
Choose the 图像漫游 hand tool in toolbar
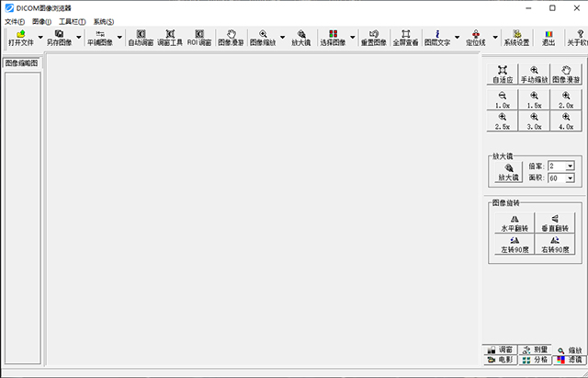pos(231,38)
